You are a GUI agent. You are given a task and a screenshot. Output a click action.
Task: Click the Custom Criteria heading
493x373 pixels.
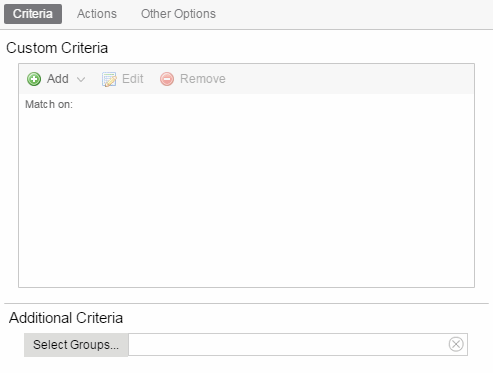57,48
